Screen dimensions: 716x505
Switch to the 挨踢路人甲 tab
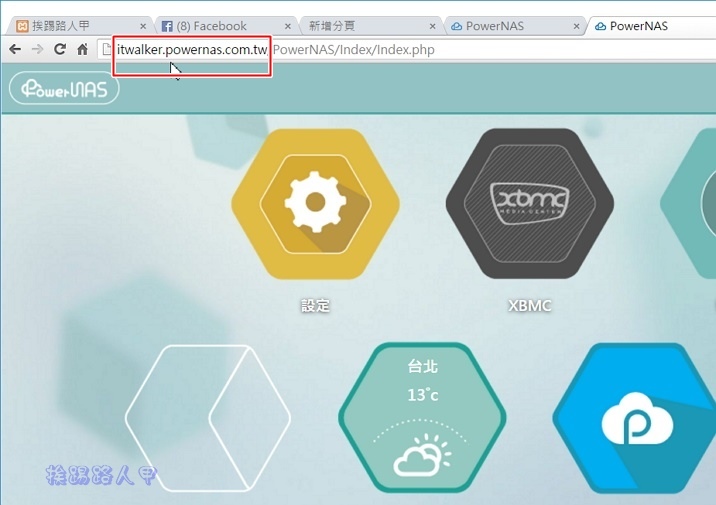75,26
